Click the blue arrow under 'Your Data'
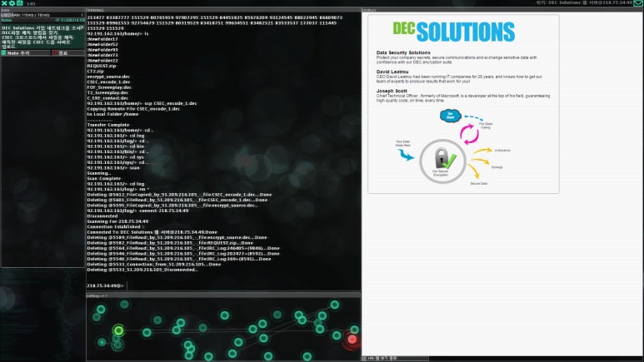 406,155
